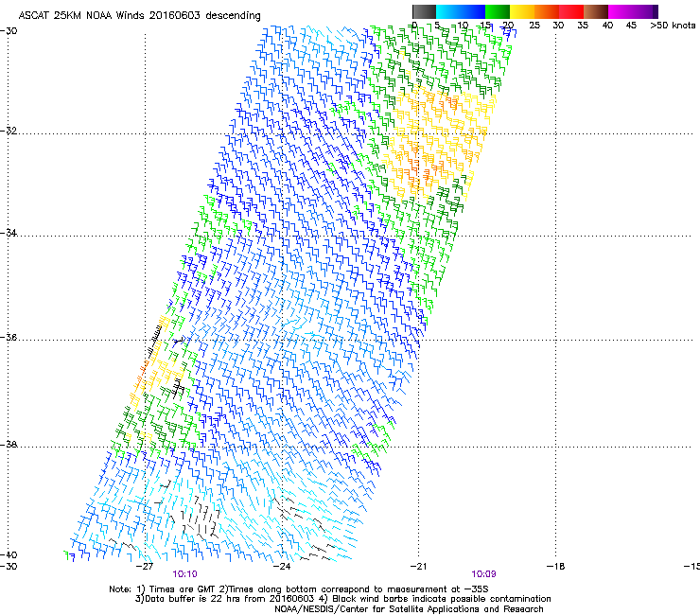The height and width of the screenshot is (615, 700).
Task: Click the -24 longitude axis label
Action: click(x=282, y=567)
